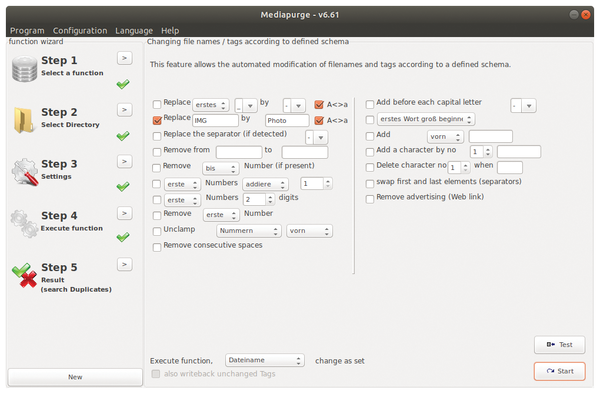Click the green checkmark under Step 4
Viewport: 600px width, 394px height.
[123, 237]
